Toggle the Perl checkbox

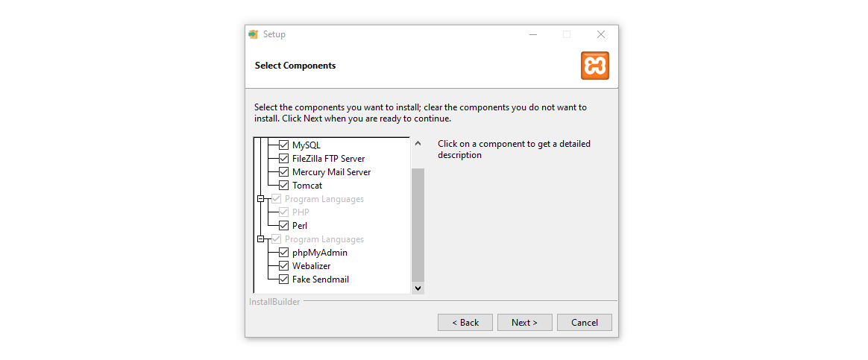(283, 226)
